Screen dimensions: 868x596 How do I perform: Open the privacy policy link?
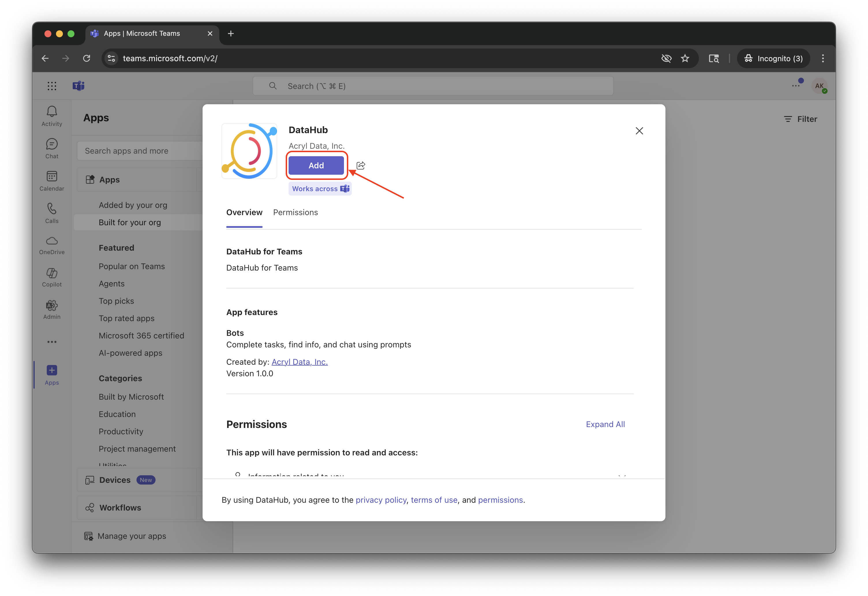click(x=381, y=500)
